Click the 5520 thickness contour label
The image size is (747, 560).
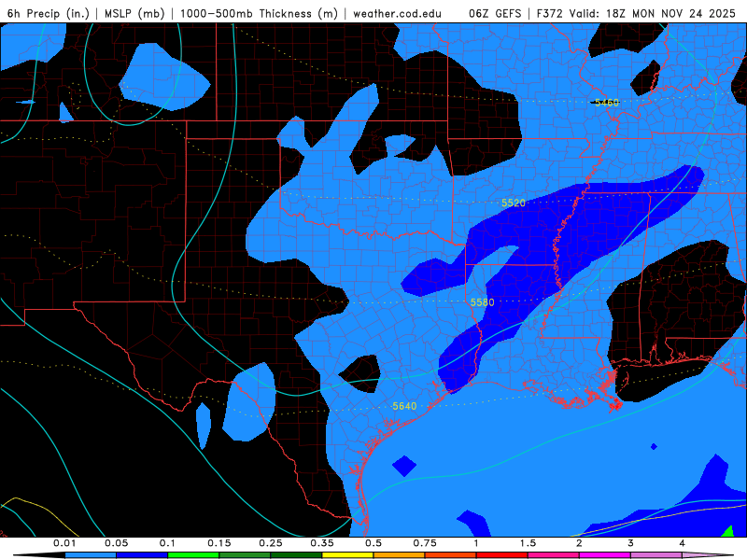tap(513, 203)
